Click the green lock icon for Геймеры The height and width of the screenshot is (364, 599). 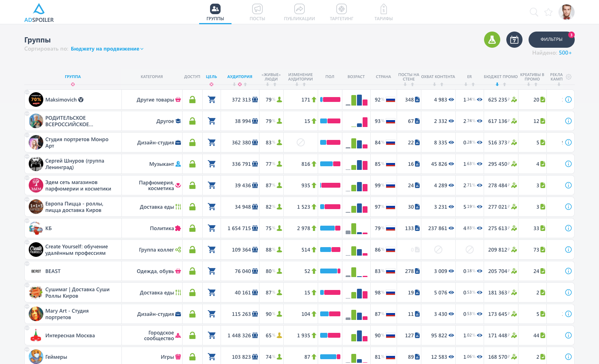[193, 357]
